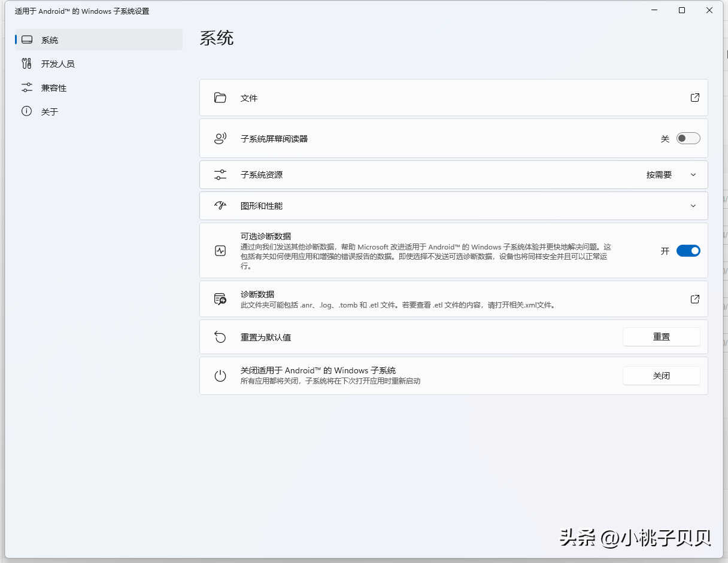The width and height of the screenshot is (728, 563).
Task: Click the 诊断数据 row title
Action: (x=257, y=294)
